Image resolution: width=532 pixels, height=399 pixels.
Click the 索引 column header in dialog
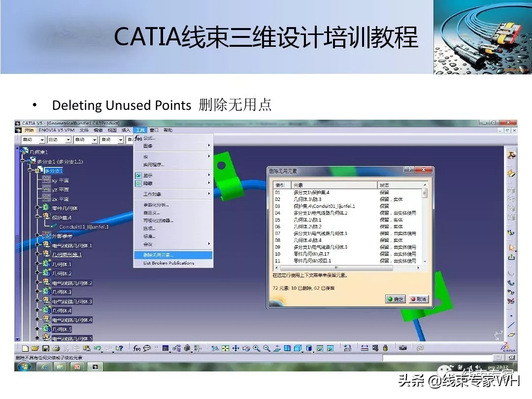(x=282, y=185)
